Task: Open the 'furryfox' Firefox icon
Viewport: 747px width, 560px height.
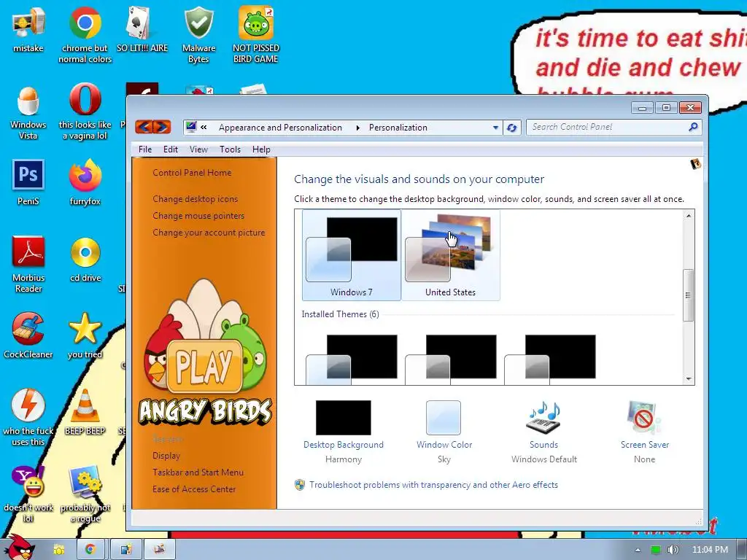Action: [x=85, y=182]
